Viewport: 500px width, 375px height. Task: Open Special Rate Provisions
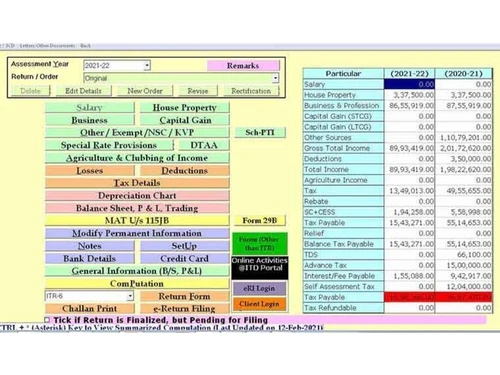(x=109, y=145)
